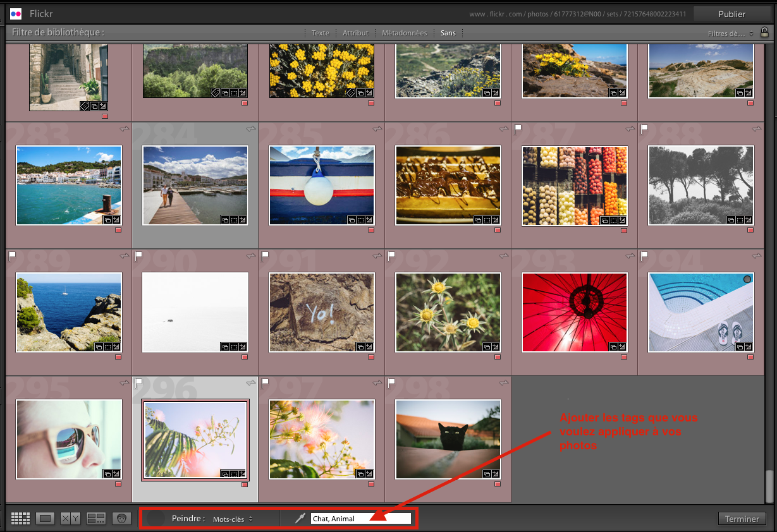Select the Attribut filter tab
The image size is (777, 532).
[x=355, y=33]
